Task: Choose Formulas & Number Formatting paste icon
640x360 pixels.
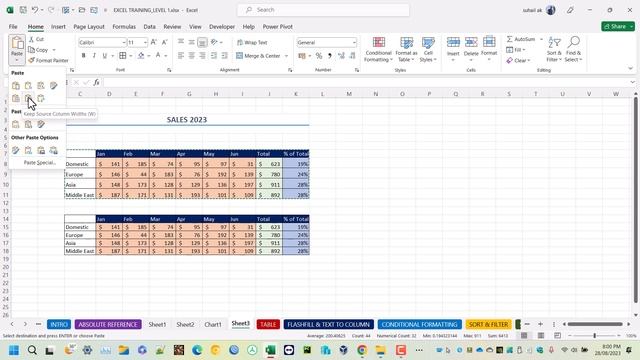Action: [41, 86]
